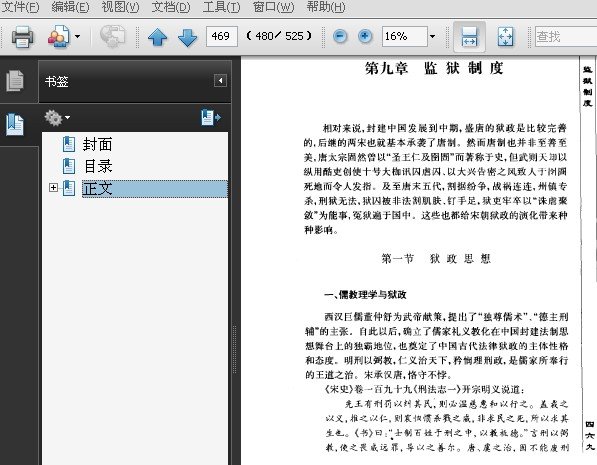Image resolution: width=597 pixels, height=465 pixels.
Task: Open the Bookmarks panel icon in sidebar
Action: 15,124
